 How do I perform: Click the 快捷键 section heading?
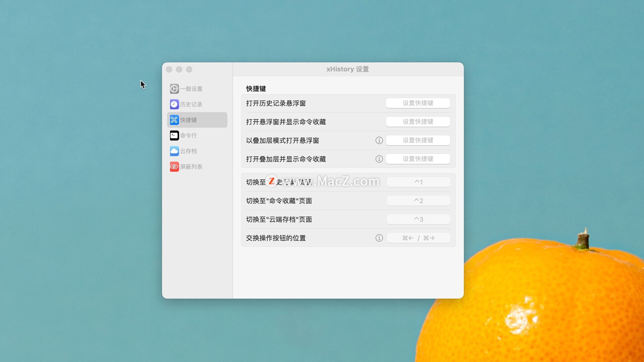coord(256,89)
